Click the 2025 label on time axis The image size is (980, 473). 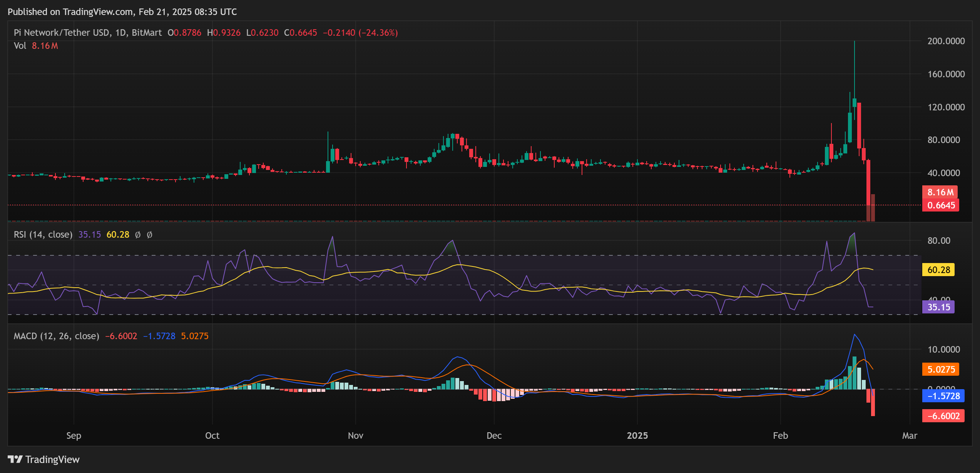(637, 436)
